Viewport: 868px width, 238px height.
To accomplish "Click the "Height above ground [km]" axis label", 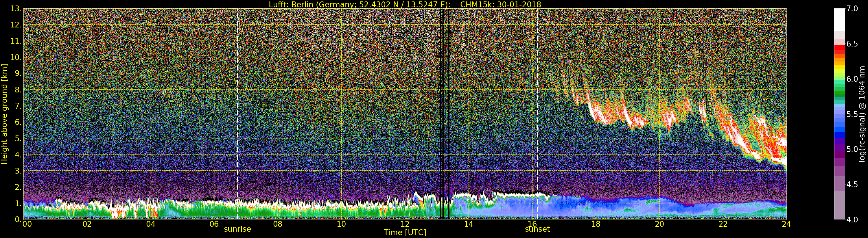I will (4, 114).
